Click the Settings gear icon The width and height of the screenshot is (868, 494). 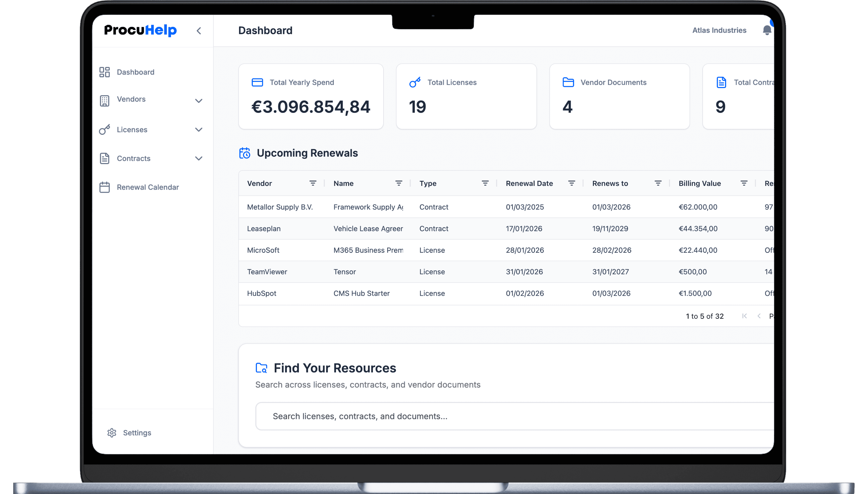click(x=112, y=433)
